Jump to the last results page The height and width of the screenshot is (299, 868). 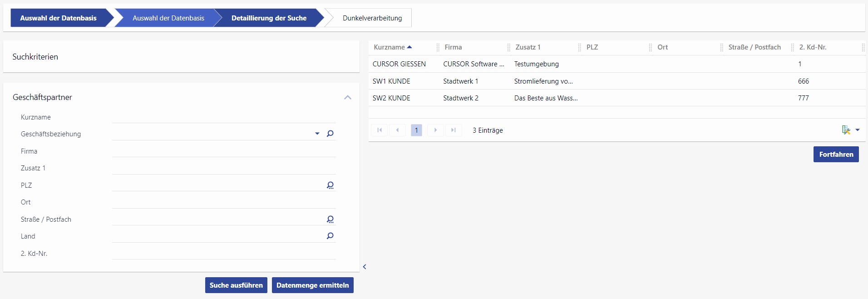tap(454, 130)
